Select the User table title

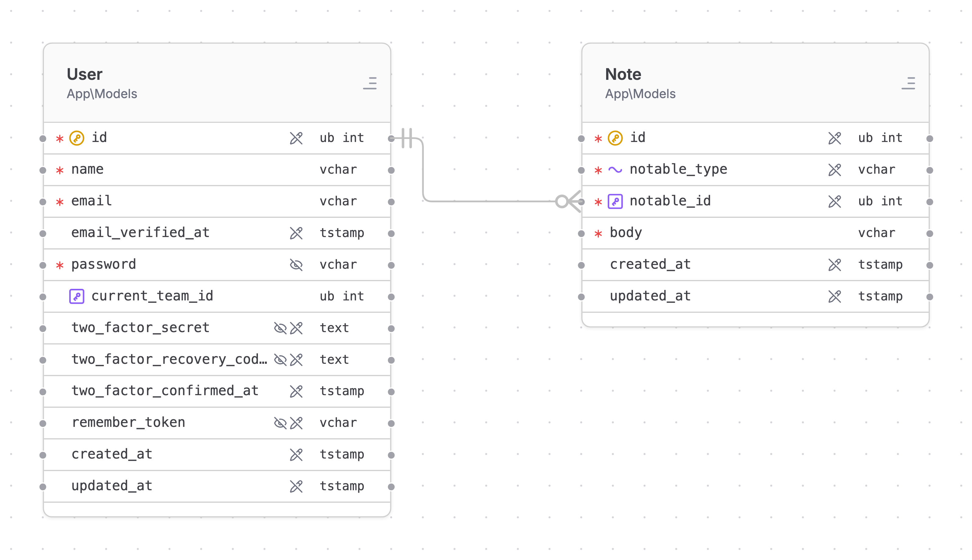[x=84, y=74]
